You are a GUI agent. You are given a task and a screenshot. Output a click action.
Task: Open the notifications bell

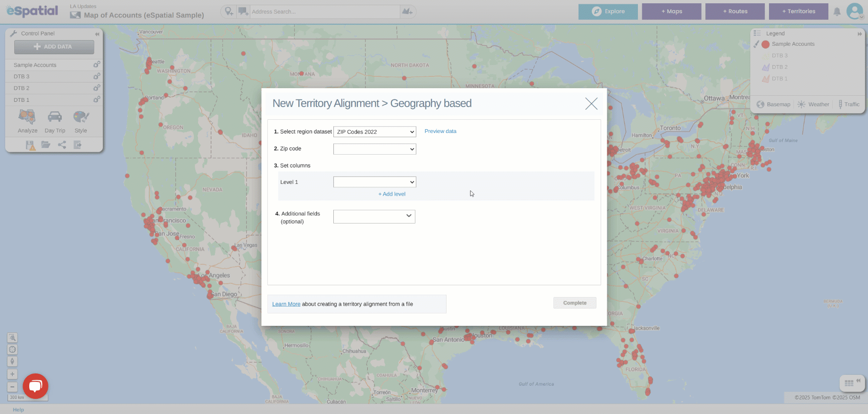837,12
